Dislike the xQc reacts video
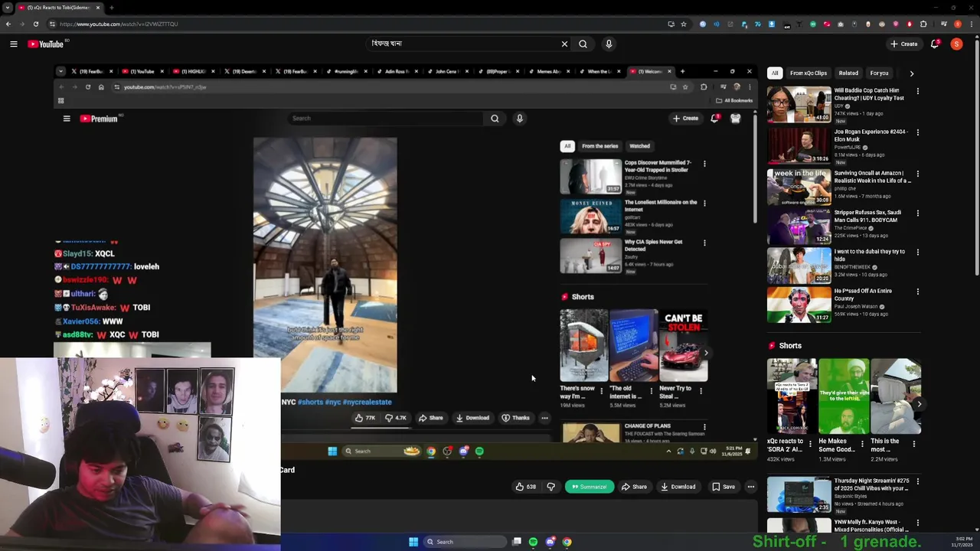Screen dimensions: 980x551 550,487
